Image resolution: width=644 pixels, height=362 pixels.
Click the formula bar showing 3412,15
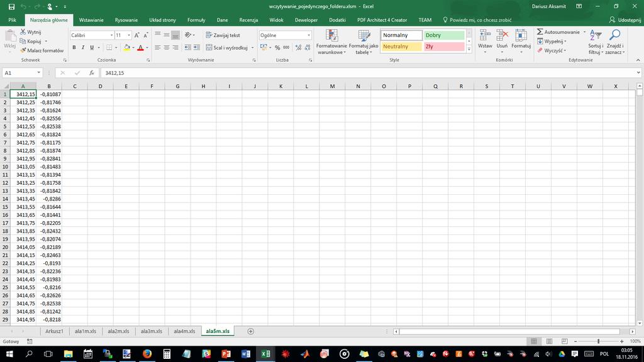click(370, 73)
